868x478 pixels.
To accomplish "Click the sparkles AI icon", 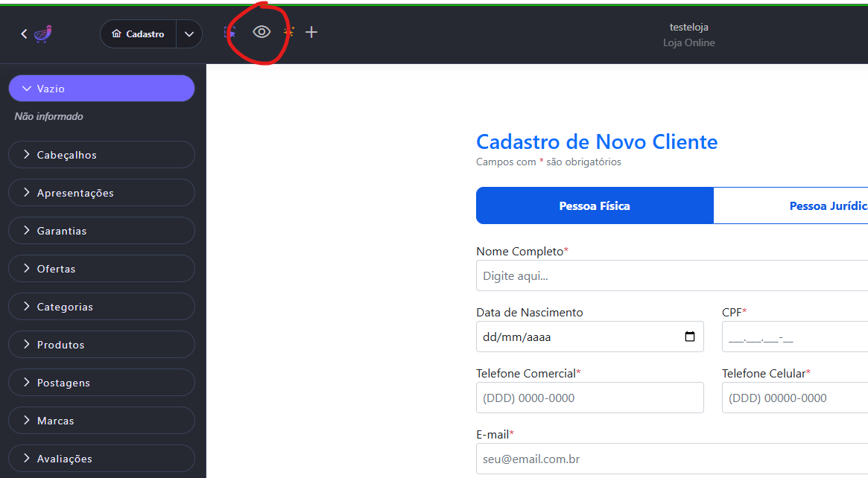I will (289, 32).
